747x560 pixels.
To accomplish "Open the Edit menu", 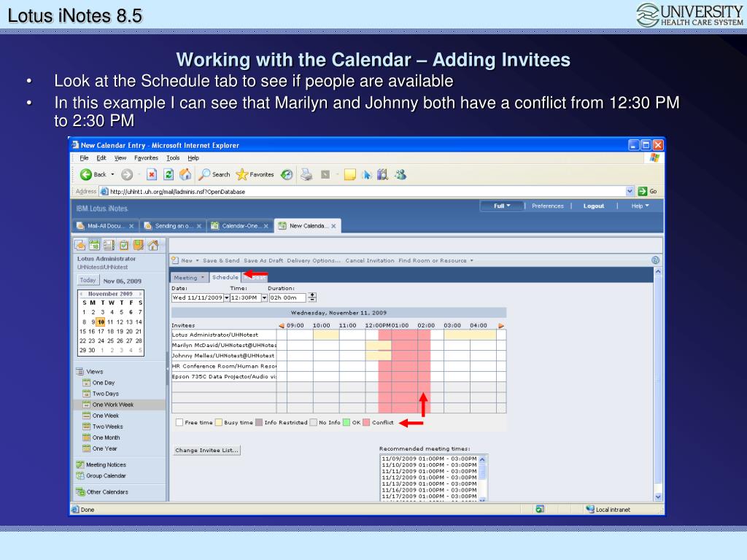I will (101, 158).
